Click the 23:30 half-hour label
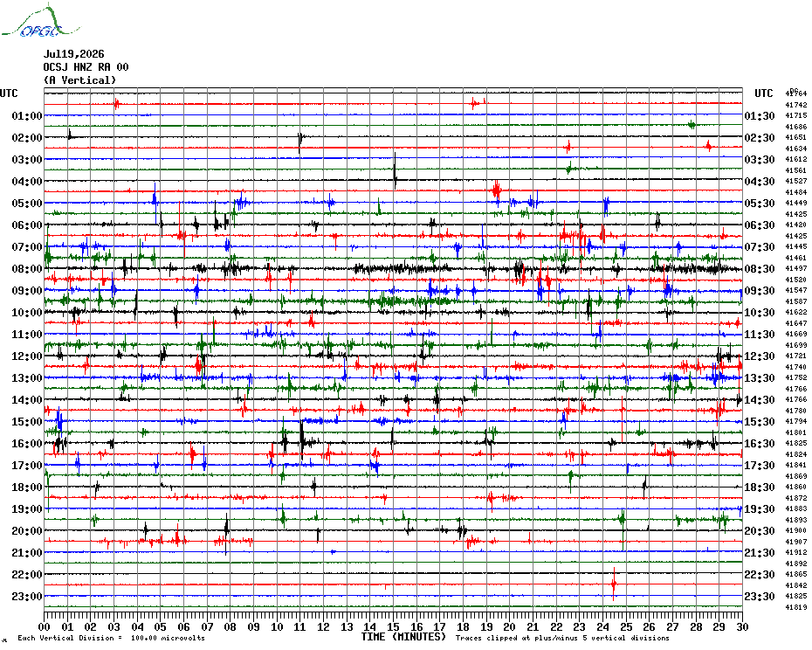The height and width of the screenshot is (650, 812). pyautogui.click(x=760, y=596)
